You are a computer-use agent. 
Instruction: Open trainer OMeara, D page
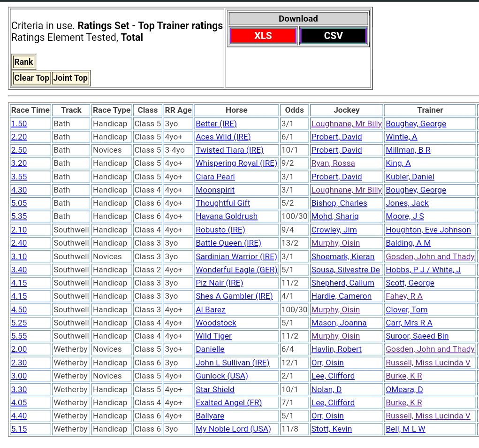click(x=404, y=389)
